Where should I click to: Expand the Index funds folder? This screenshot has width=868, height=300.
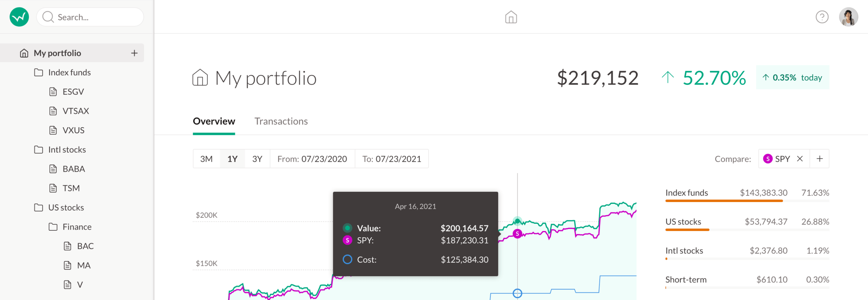pyautogui.click(x=69, y=73)
